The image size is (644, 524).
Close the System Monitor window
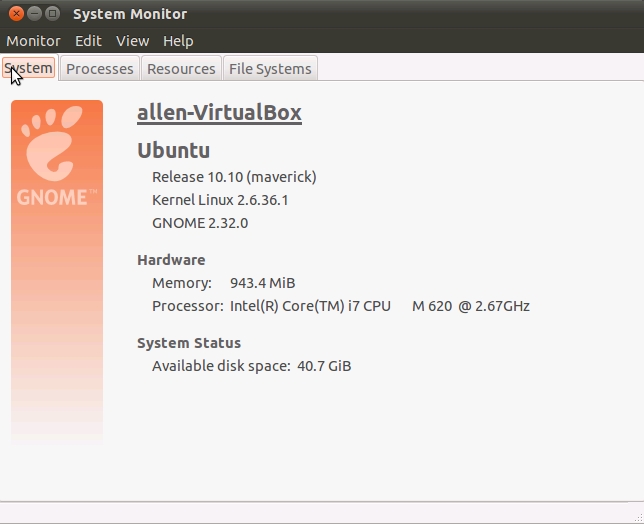pos(16,14)
